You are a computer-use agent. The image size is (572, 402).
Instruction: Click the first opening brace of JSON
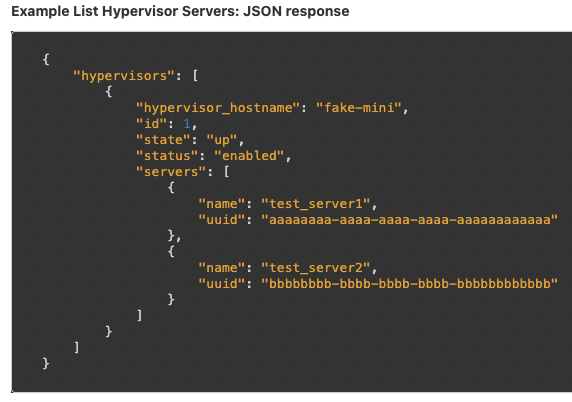[x=46, y=59]
